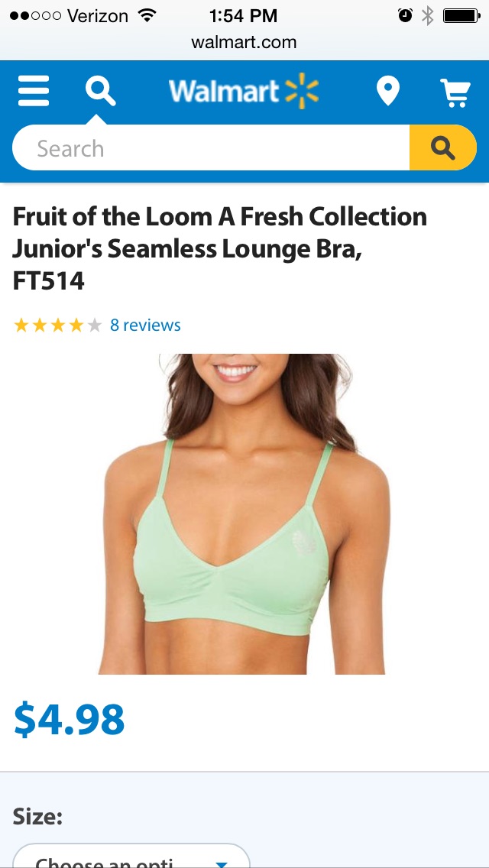Viewport: 489px width, 868px height.
Task: Click the Walmart logo
Action: click(x=244, y=92)
